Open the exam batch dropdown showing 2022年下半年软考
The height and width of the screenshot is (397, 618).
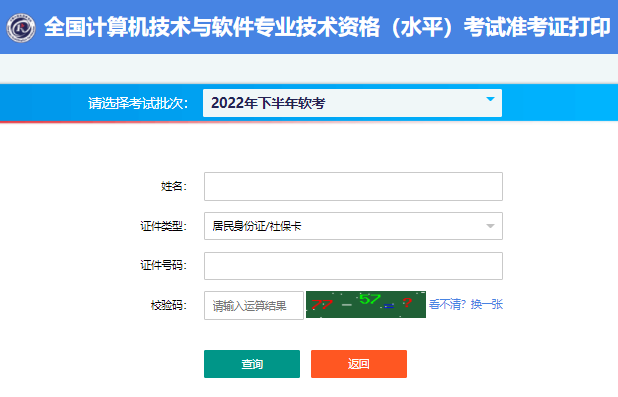pyautogui.click(x=352, y=103)
